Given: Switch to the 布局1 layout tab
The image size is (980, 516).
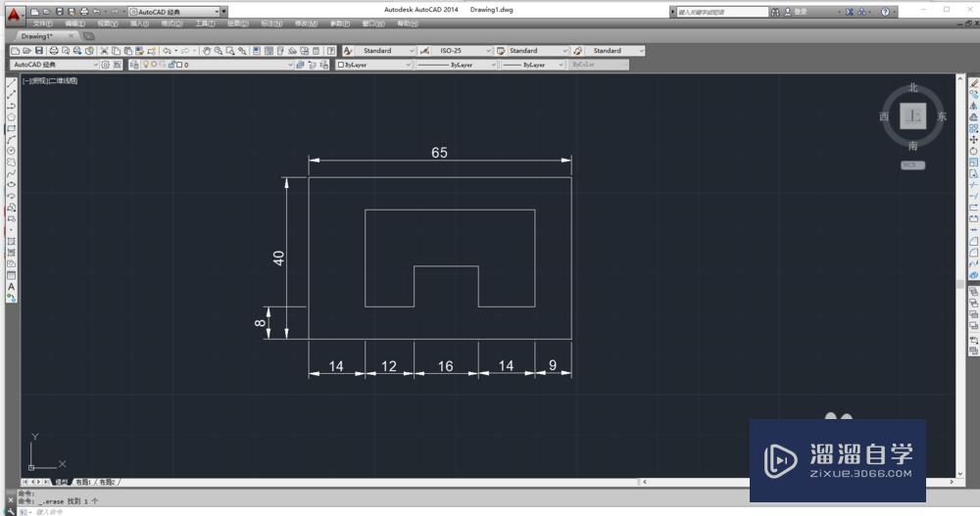Looking at the screenshot, I should (83, 483).
